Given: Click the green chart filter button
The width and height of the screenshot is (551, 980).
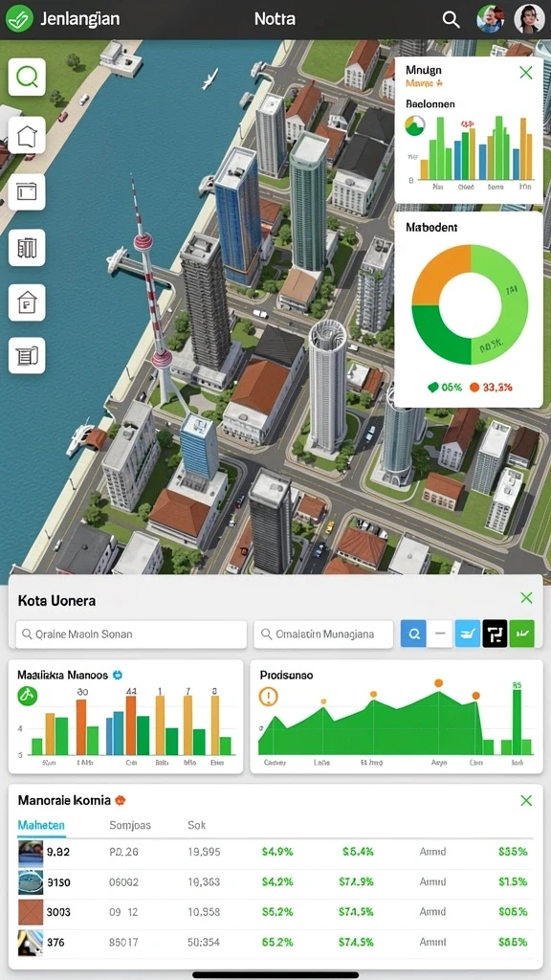Looking at the screenshot, I should [x=522, y=634].
